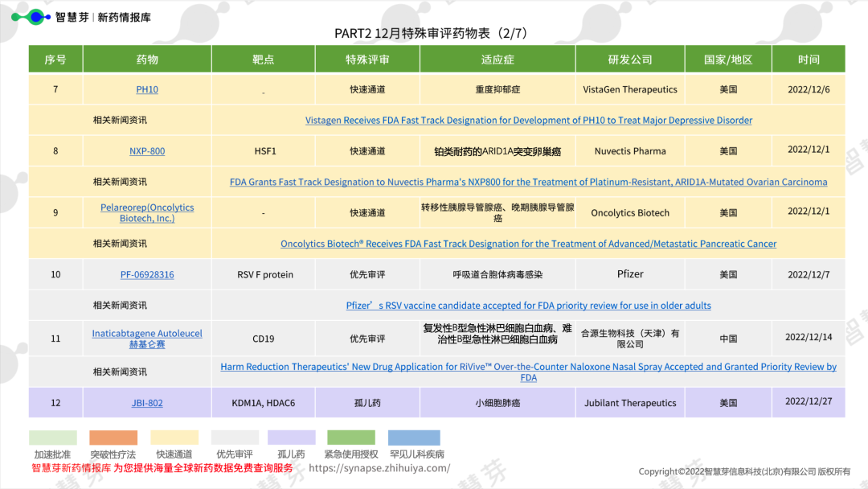868x489 pixels.
Task: Open the PF-06928316 drug link
Action: tap(147, 274)
